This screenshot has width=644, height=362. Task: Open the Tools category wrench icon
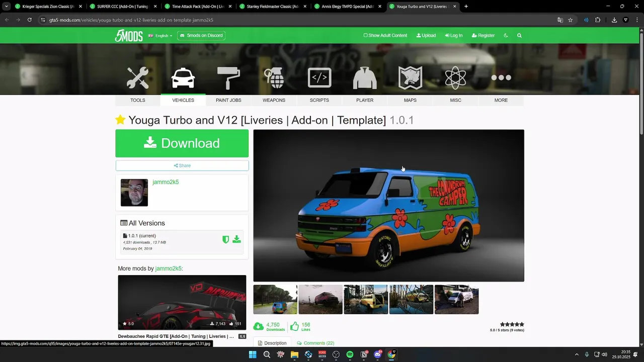coord(137,78)
